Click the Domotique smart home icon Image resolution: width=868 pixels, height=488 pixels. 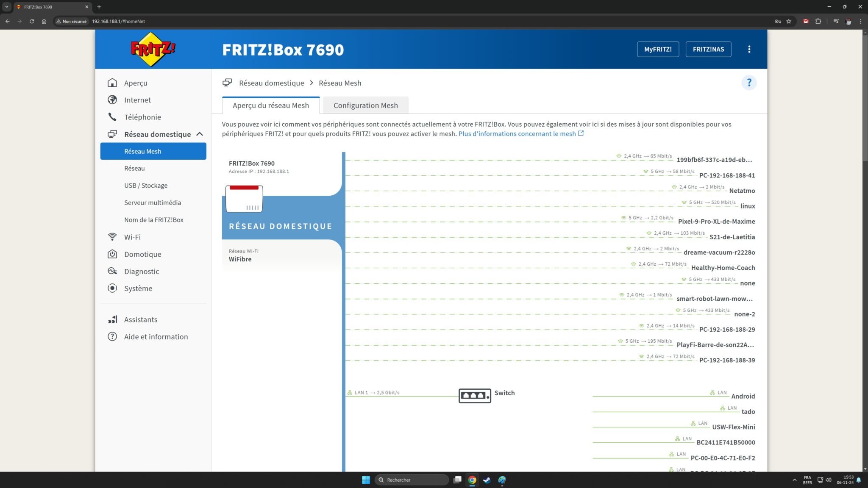[x=112, y=254]
